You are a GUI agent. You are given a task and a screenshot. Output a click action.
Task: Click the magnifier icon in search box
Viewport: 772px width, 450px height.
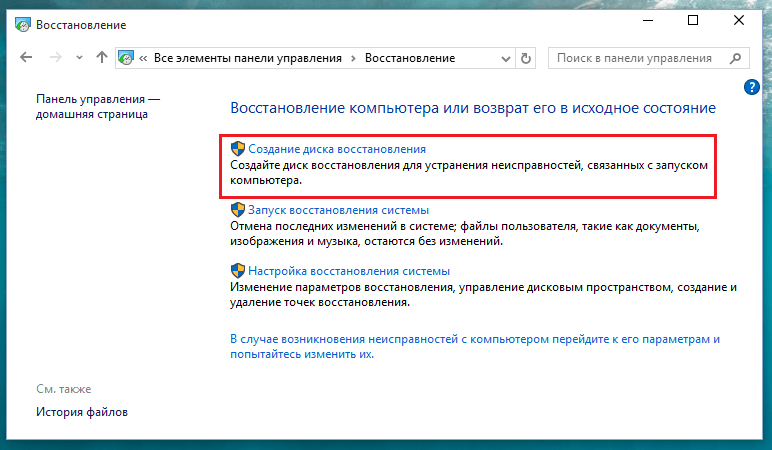737,58
